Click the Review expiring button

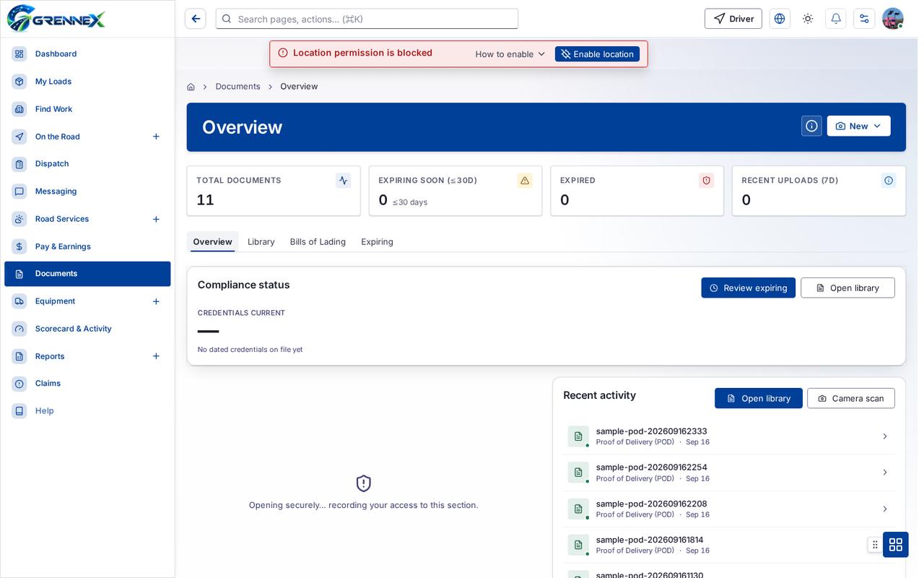pyautogui.click(x=748, y=288)
